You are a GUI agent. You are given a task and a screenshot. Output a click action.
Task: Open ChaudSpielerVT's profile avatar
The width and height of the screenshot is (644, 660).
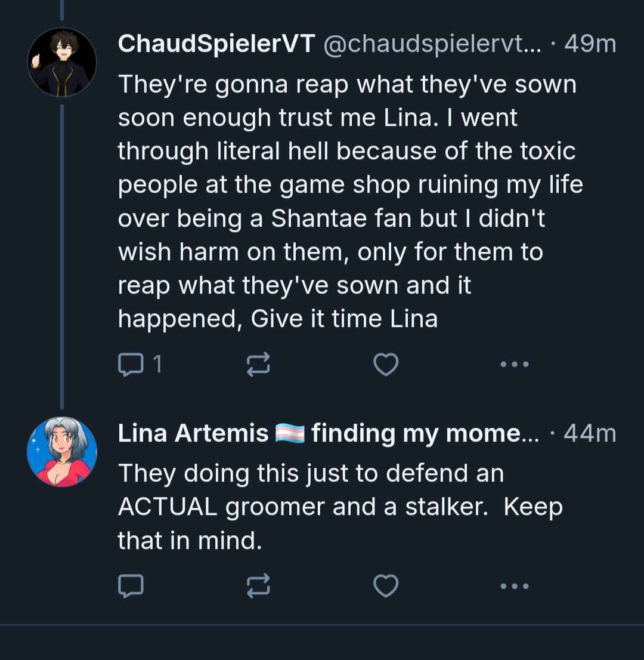(x=62, y=62)
